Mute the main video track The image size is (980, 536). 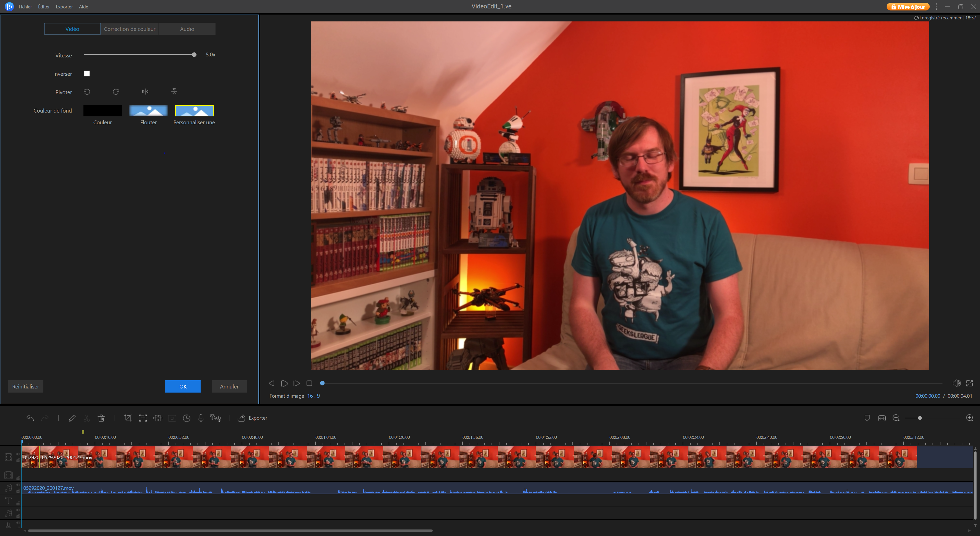coord(18,454)
